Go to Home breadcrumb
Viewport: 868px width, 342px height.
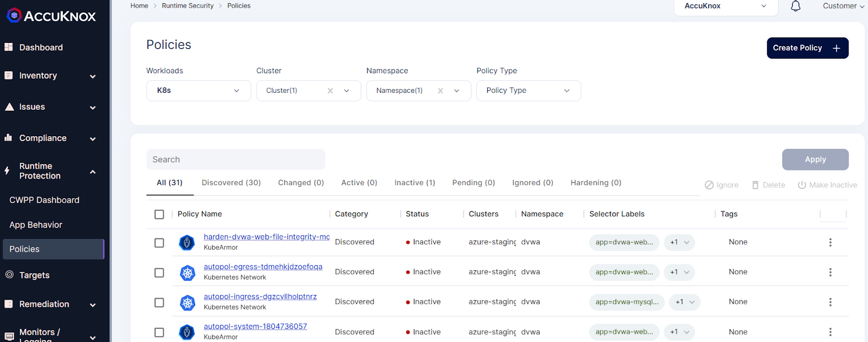[x=139, y=6]
